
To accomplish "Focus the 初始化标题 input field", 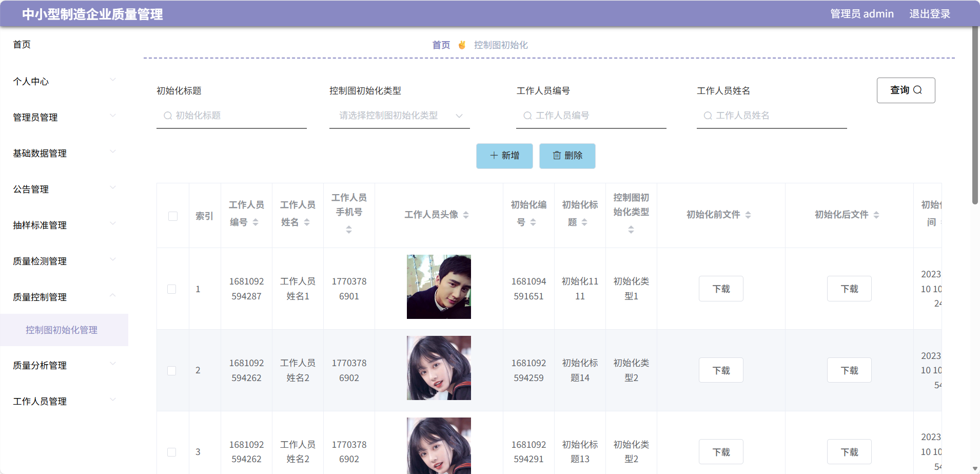I will point(231,116).
